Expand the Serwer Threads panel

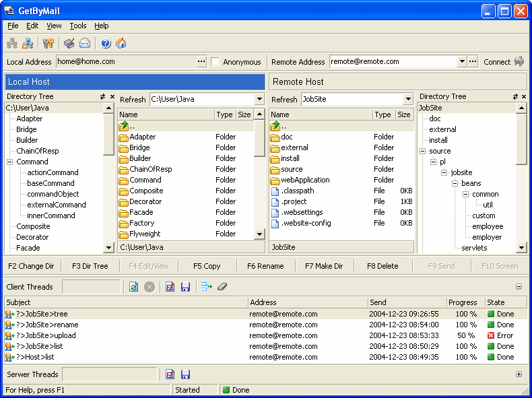(519, 374)
